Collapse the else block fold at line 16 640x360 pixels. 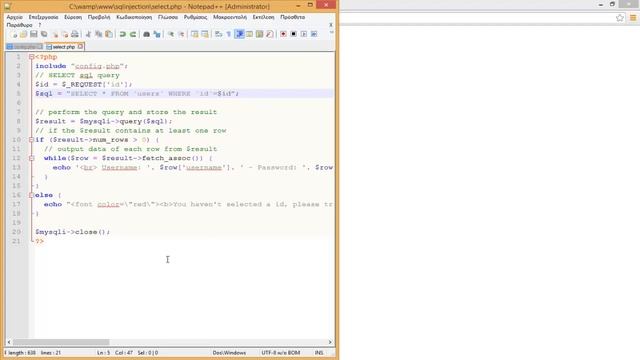click(31, 195)
